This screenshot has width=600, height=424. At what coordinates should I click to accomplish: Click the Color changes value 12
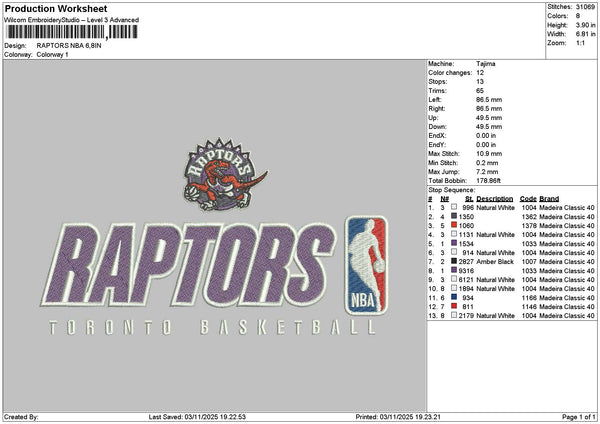click(480, 73)
